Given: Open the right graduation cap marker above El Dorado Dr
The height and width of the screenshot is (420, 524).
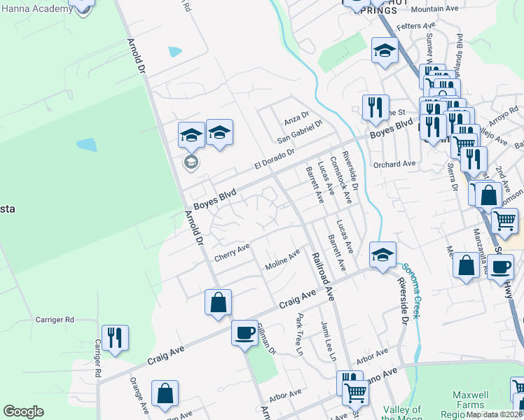Looking at the screenshot, I should coord(219,134).
